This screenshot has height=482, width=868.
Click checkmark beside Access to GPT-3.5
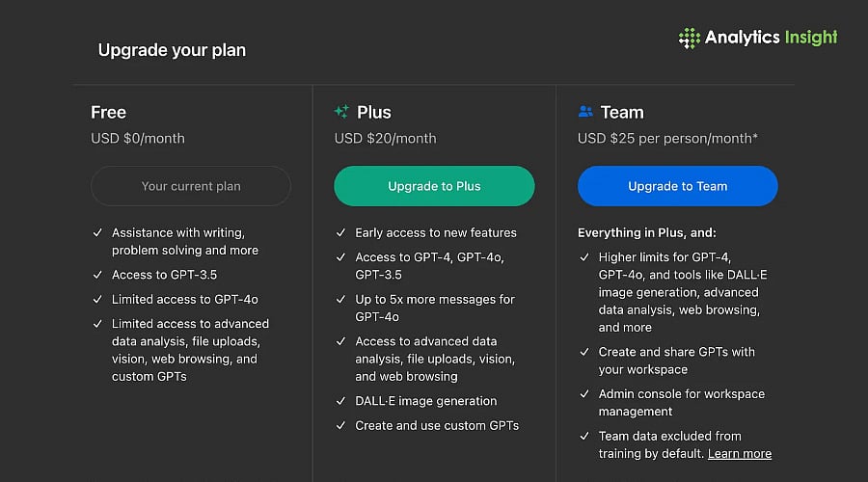[x=97, y=275]
